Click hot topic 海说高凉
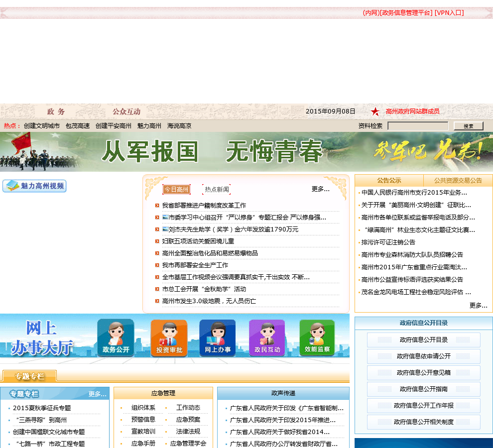 (179, 126)
